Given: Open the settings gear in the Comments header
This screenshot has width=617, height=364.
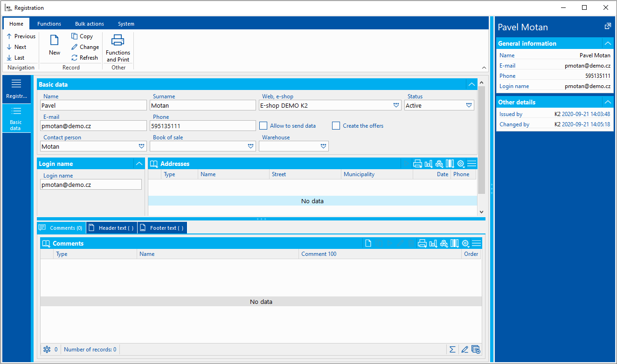Looking at the screenshot, I should click(465, 243).
